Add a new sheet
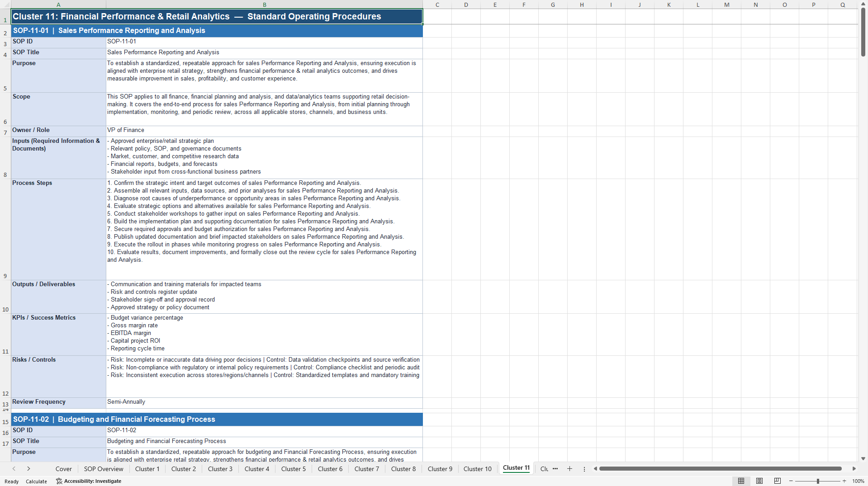This screenshot has height=486, width=868. (569, 469)
